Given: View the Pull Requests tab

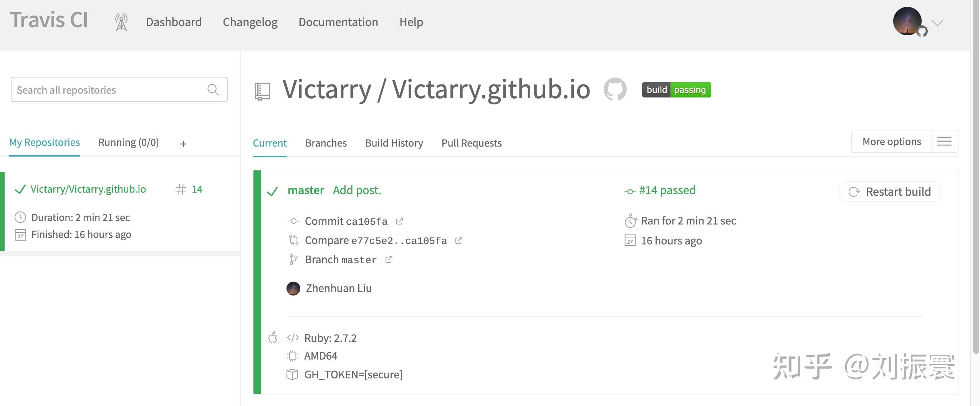Looking at the screenshot, I should [472, 143].
